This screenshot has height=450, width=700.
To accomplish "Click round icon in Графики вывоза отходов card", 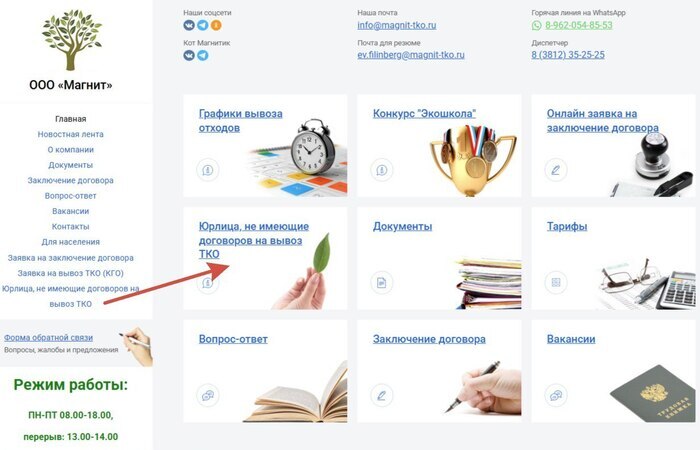I will click(208, 170).
